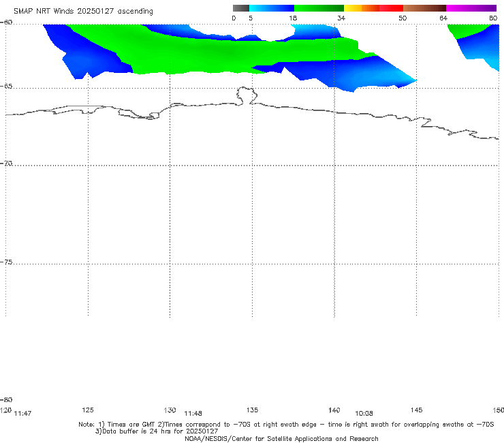The height and width of the screenshot is (443, 504).
Task: Click the NOAA/NESDIS credit line
Action: (x=281, y=439)
